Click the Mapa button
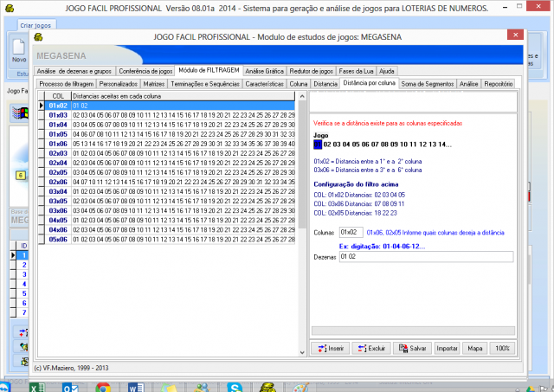This screenshot has height=392, width=554. coord(475,348)
